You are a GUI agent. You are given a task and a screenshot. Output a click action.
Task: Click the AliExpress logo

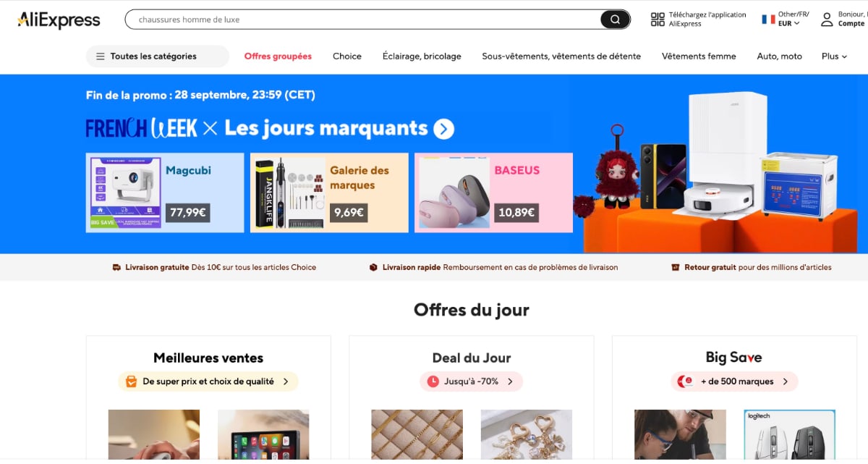59,20
